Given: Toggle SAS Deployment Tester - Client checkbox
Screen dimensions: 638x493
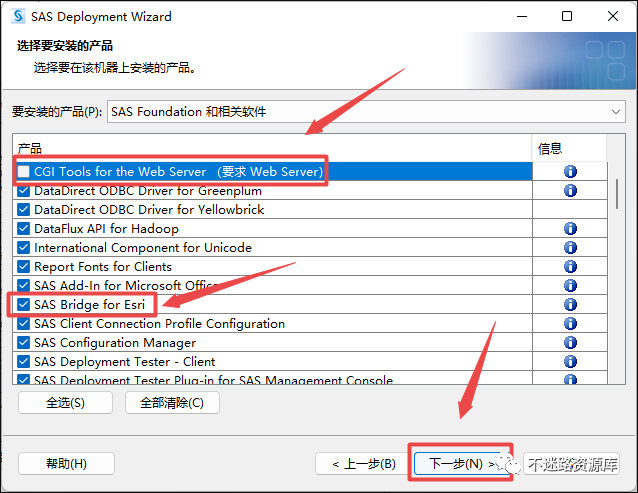Looking at the screenshot, I should 24,361.
